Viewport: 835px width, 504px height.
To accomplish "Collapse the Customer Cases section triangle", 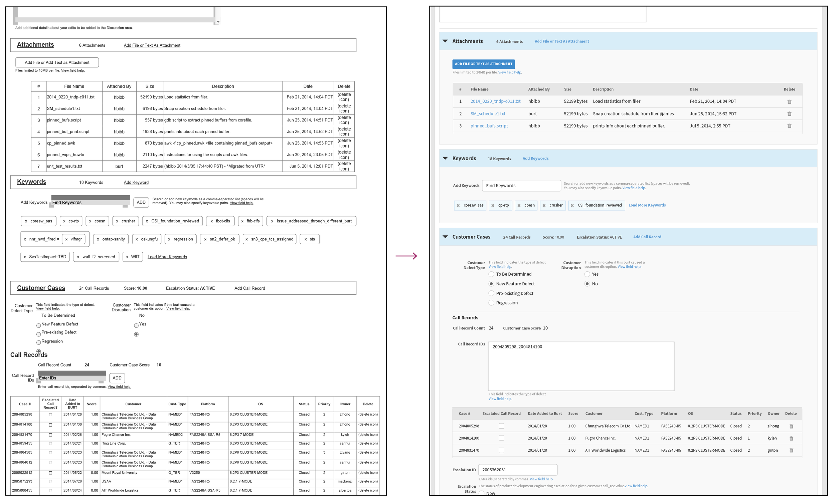I will pos(445,237).
